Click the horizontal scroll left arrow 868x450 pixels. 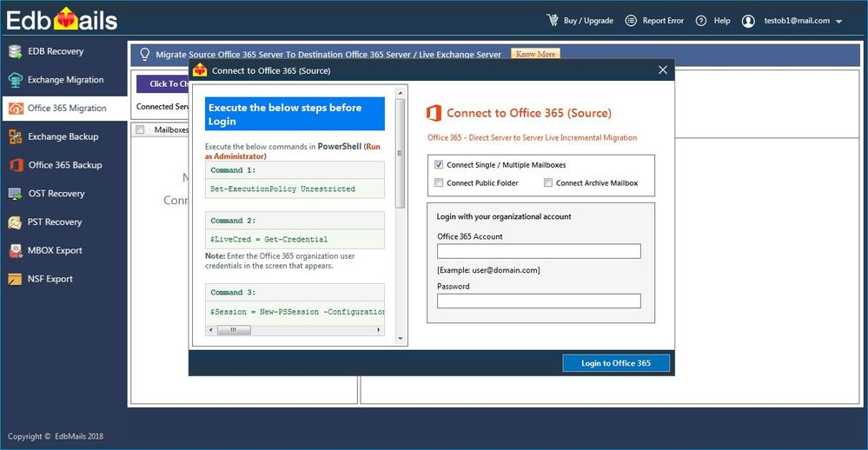click(210, 330)
